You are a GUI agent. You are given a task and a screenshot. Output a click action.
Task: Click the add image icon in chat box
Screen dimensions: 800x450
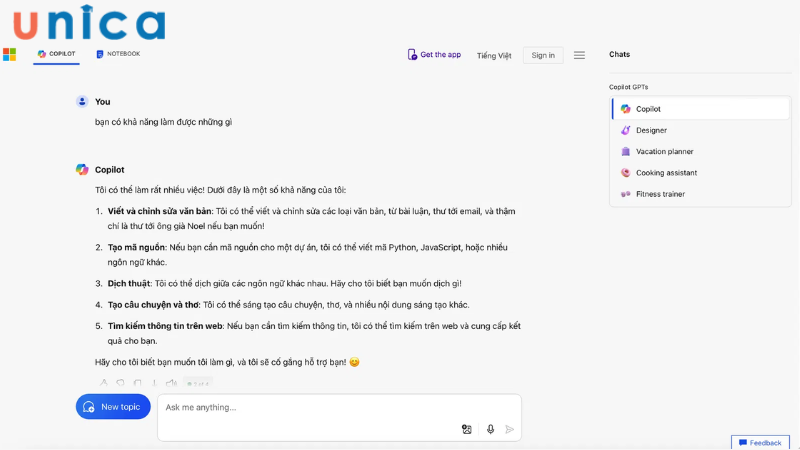466,429
